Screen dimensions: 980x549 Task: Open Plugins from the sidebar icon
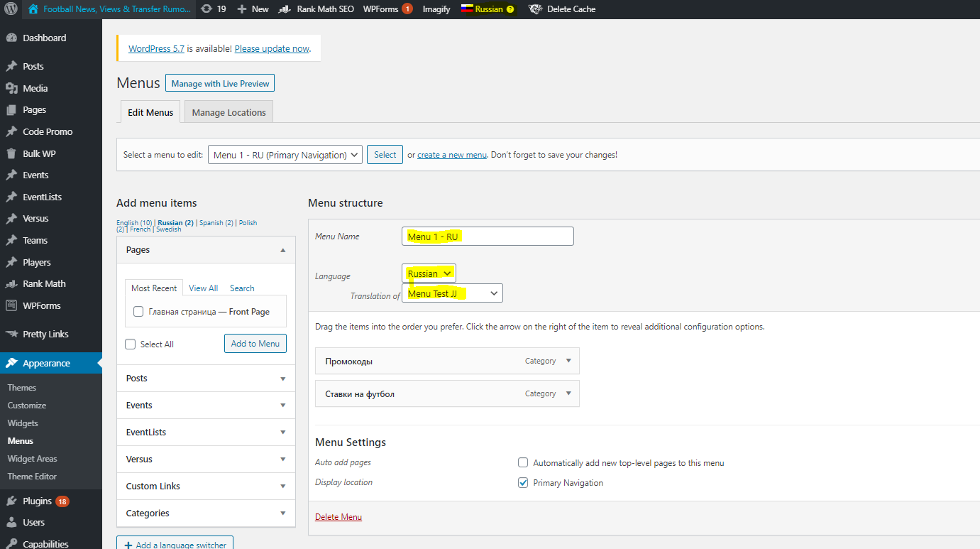[11, 501]
